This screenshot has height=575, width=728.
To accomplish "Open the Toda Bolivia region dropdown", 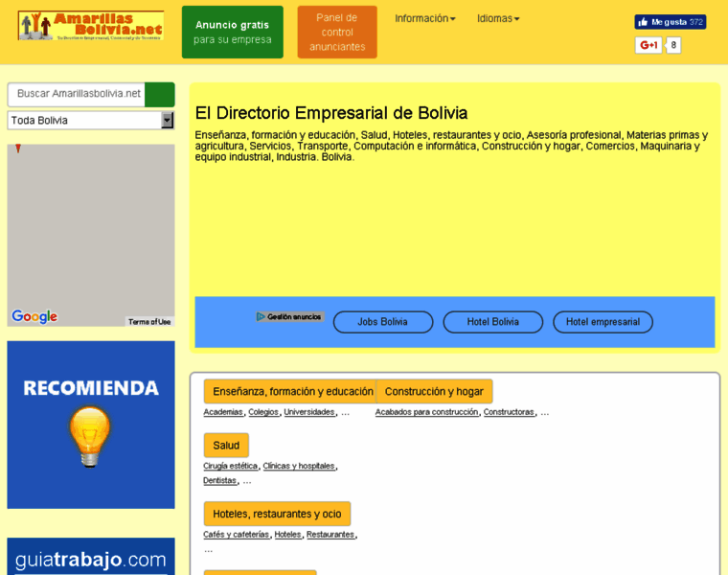I will coord(91,121).
